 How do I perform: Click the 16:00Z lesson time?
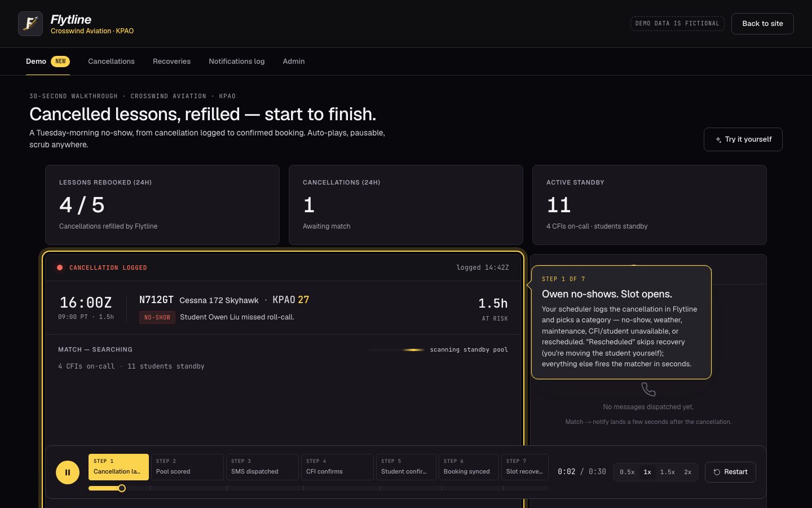tap(86, 303)
